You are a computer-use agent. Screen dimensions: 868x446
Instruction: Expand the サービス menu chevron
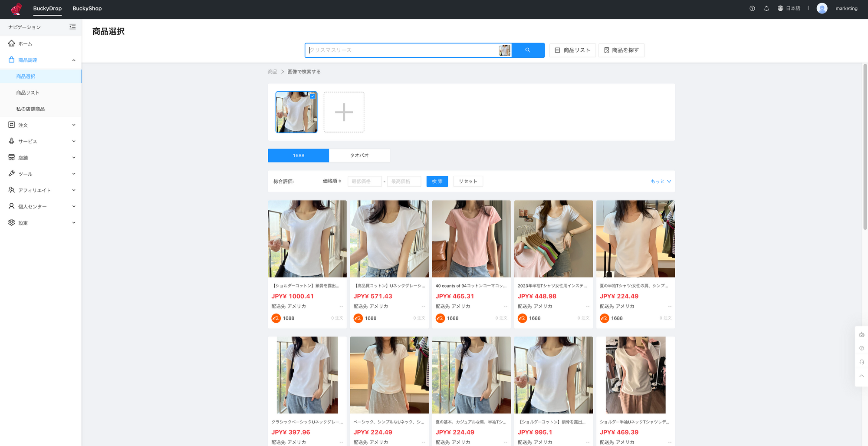74,141
